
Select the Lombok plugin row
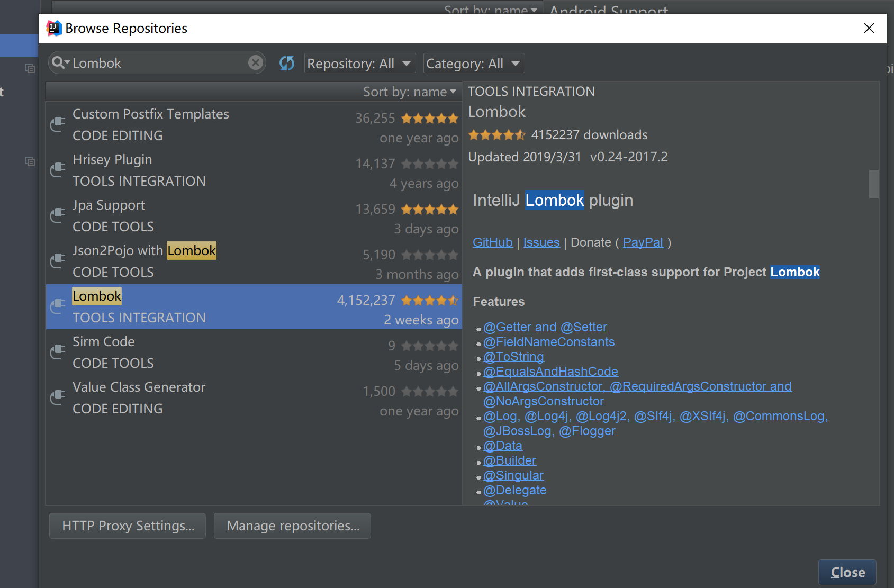(254, 307)
